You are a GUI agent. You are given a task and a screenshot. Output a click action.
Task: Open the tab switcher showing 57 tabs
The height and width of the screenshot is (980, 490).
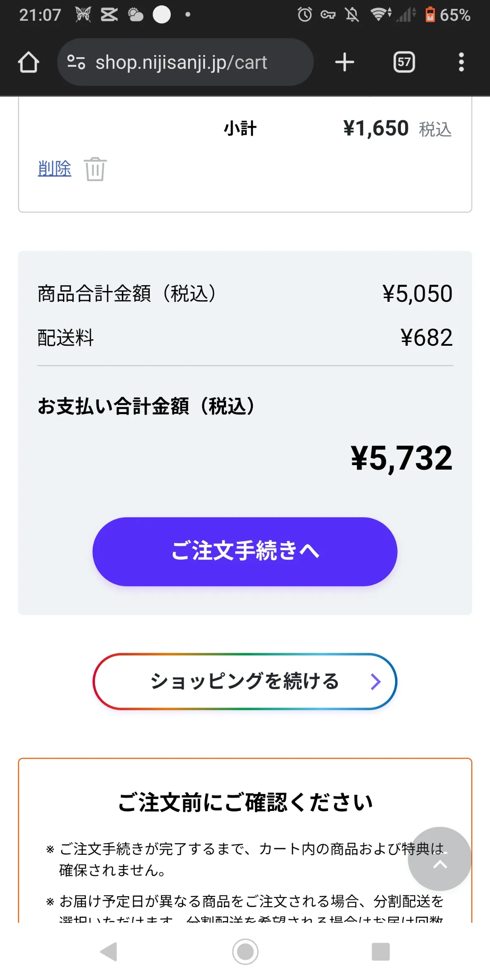(x=404, y=62)
